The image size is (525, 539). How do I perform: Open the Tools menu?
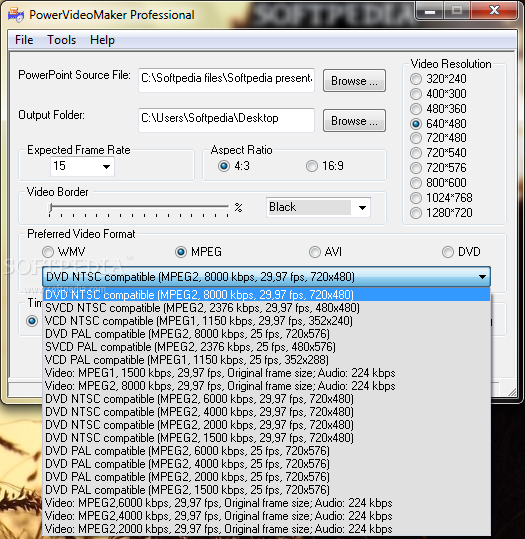(x=62, y=40)
